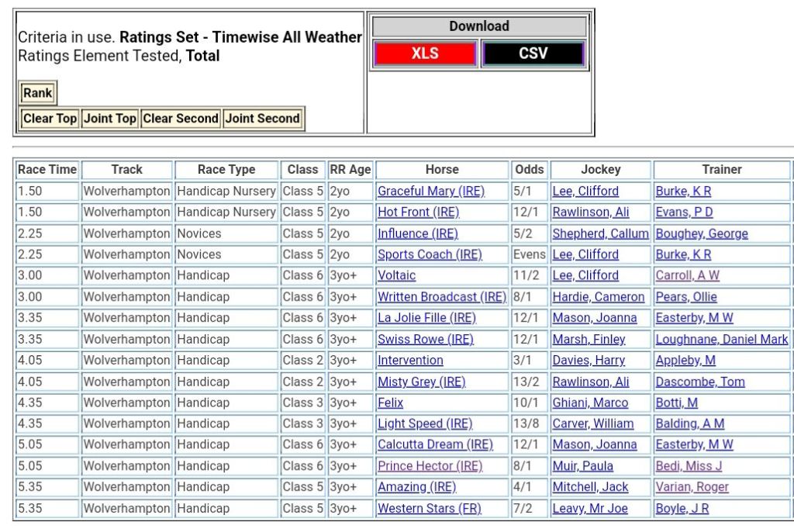Filter by Clear Top rated
Image resolution: width=794 pixels, height=532 pixels.
(50, 119)
